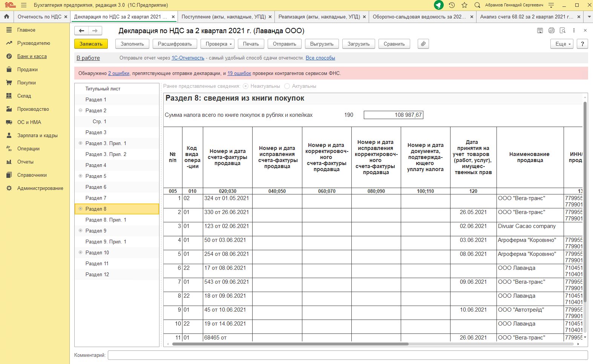Close the Декларация по НДС tab

[x=173, y=17]
